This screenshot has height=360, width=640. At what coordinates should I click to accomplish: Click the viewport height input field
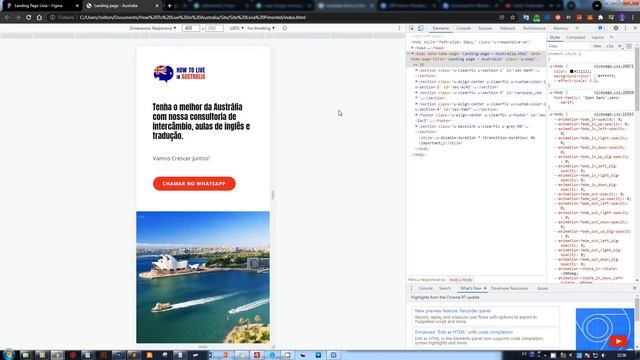214,28
